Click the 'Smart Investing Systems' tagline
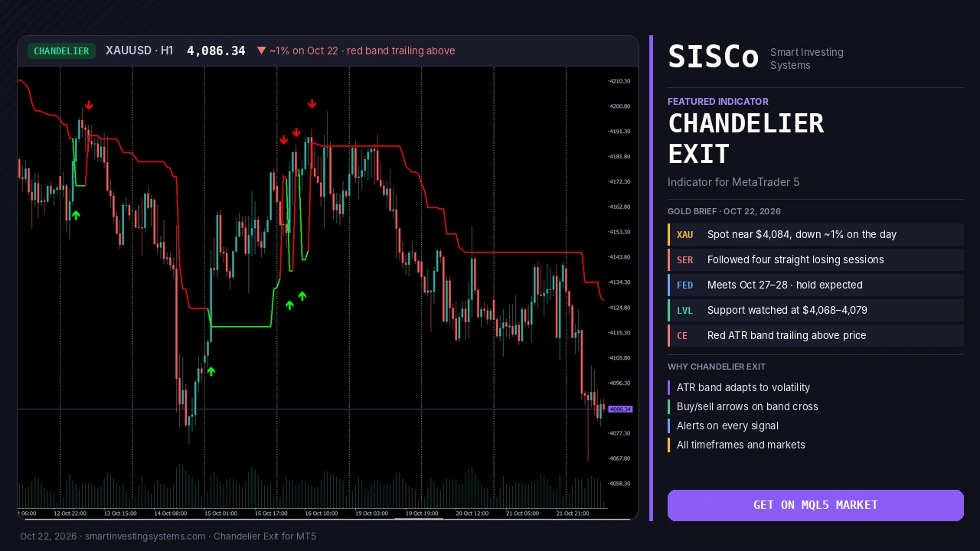980x551 pixels. (807, 59)
